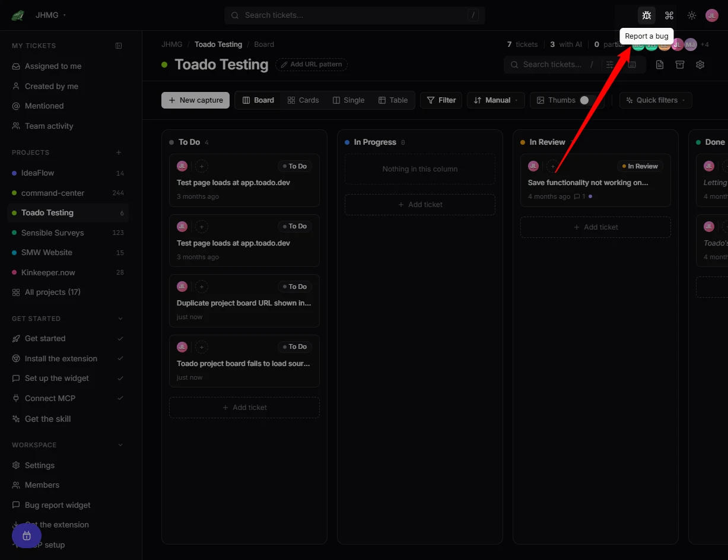Click the JL avatar on Duplicate project board ticket
The width and height of the screenshot is (728, 560).
pos(182,287)
